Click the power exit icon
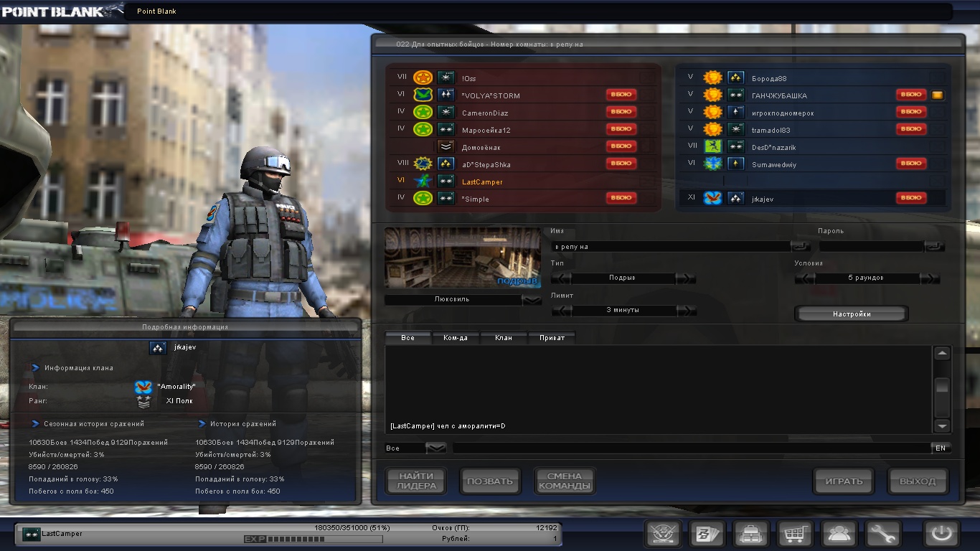This screenshot has height=551, width=980. pyautogui.click(x=942, y=534)
